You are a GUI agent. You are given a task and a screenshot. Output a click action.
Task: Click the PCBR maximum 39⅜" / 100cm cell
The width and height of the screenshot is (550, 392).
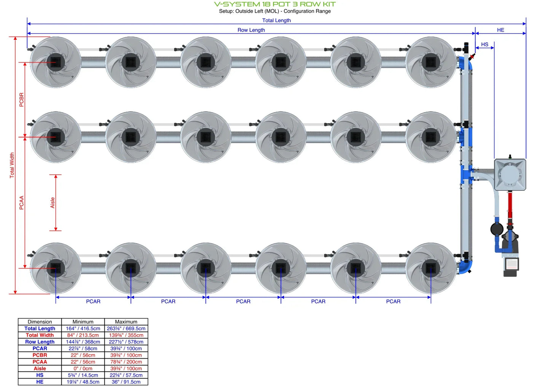point(126,355)
